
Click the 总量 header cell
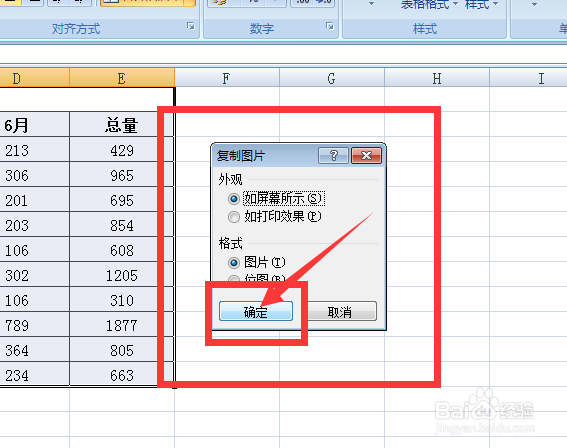point(122,125)
